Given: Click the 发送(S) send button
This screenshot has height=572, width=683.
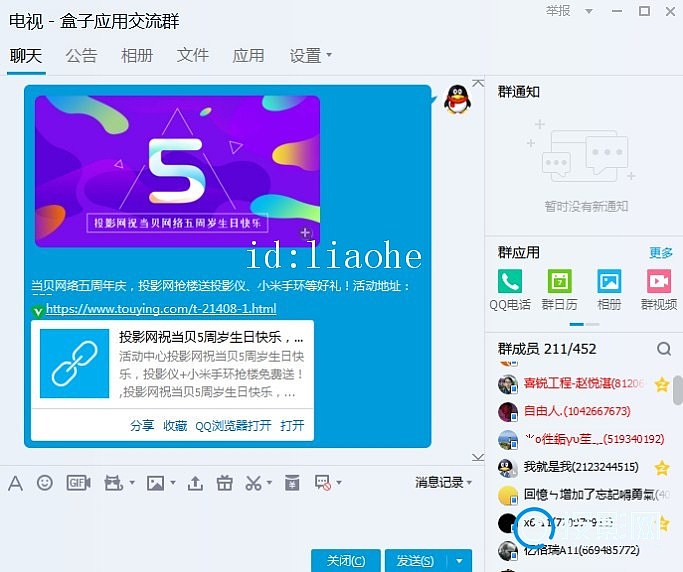Looking at the screenshot, I should pyautogui.click(x=414, y=561).
